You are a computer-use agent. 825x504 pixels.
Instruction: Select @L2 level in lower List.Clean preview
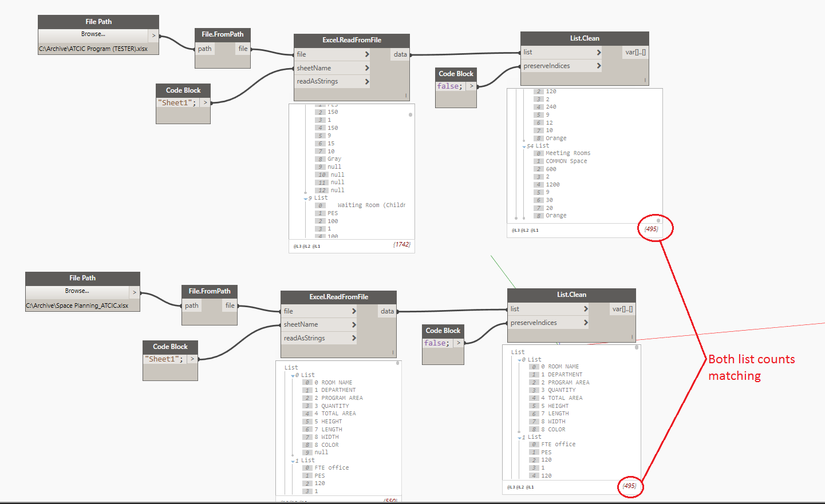point(520,487)
